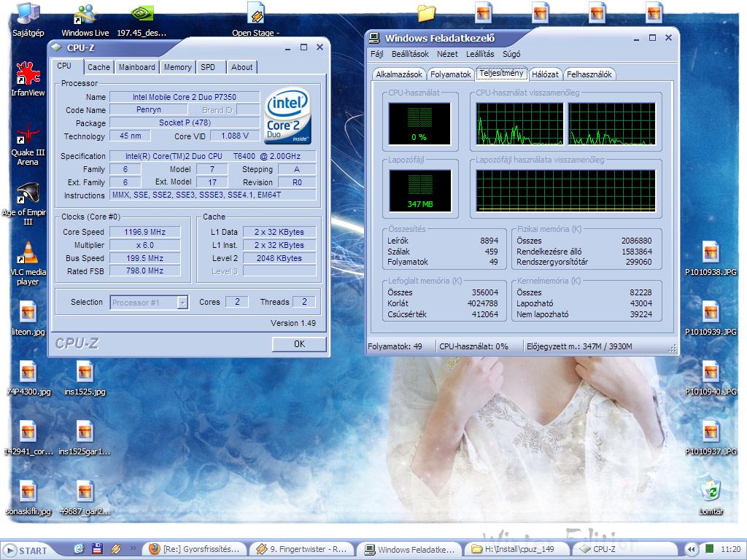This screenshot has height=560, width=747.
Task: Click the green system tray icon
Action: [709, 548]
